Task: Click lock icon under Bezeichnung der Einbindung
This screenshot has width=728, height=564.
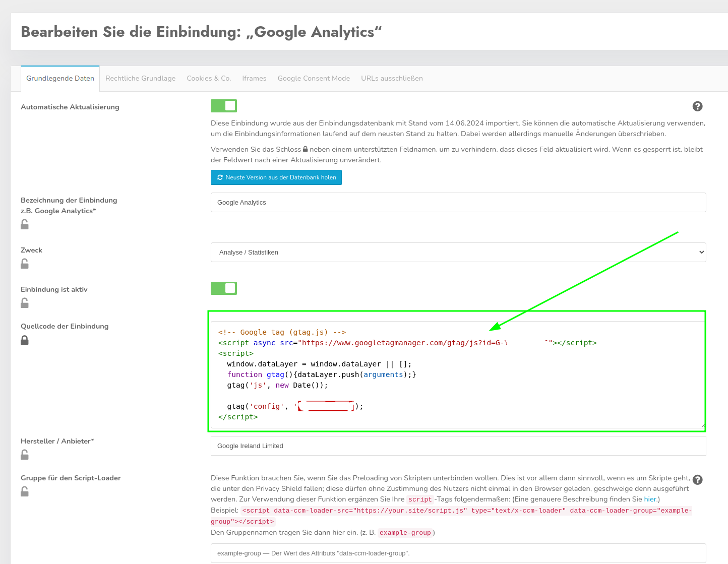Action: [x=25, y=225]
